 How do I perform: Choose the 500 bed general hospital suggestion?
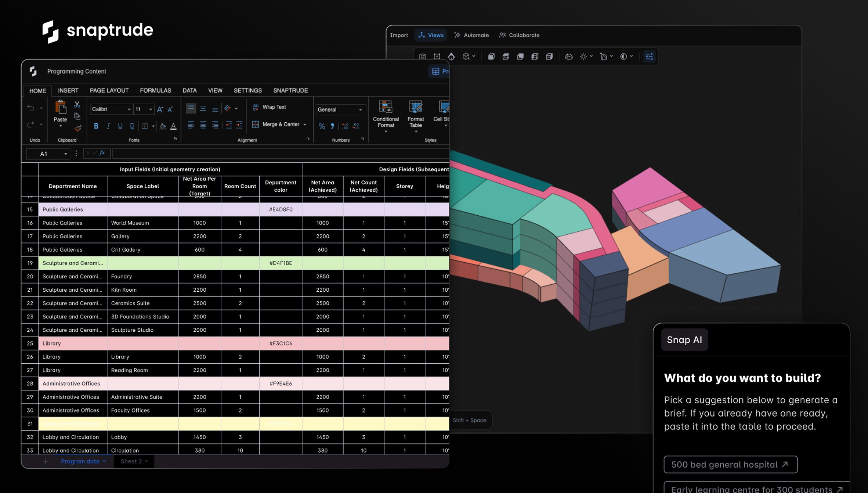(730, 465)
